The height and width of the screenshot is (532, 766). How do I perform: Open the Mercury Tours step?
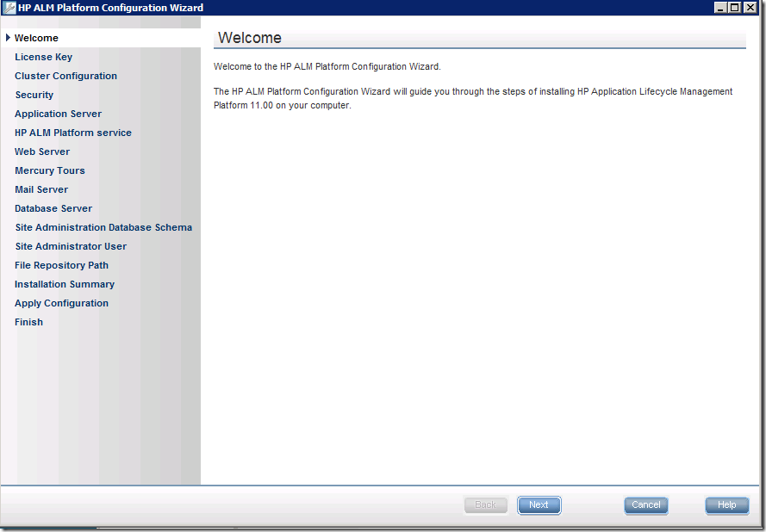click(50, 170)
